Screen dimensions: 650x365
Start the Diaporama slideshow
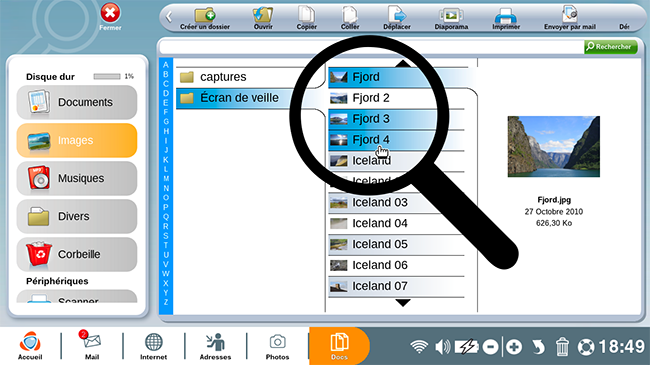pos(451,16)
